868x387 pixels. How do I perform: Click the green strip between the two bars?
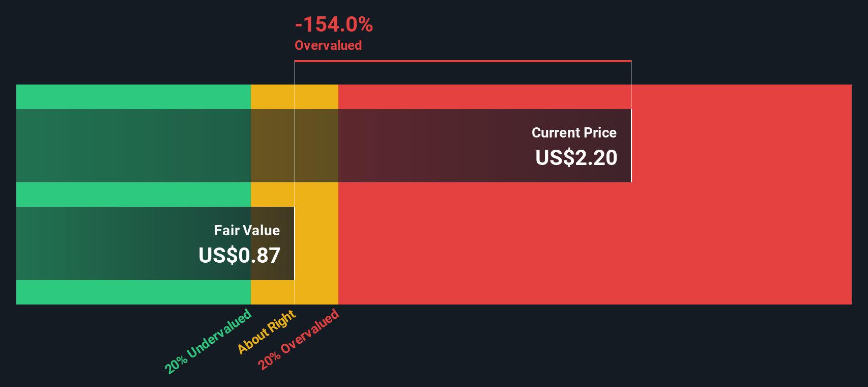click(133, 195)
